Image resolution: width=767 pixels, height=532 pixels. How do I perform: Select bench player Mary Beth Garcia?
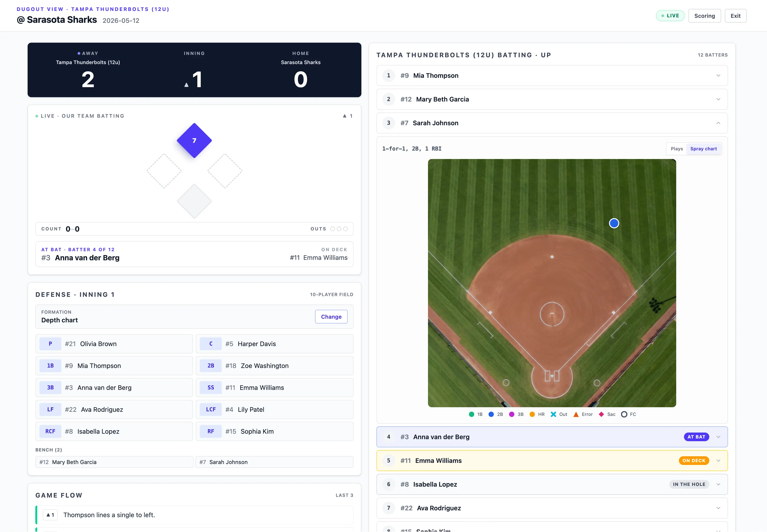point(114,462)
